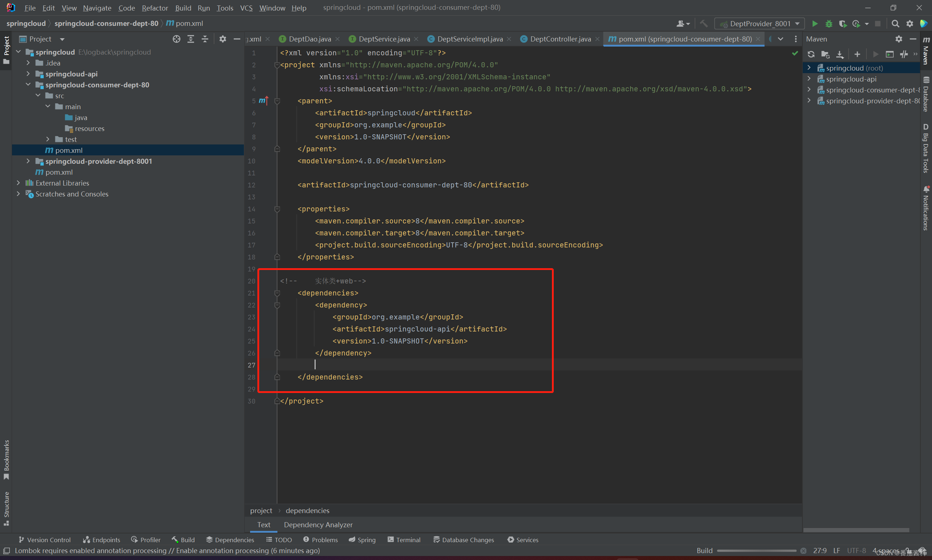
Task: Click Execute Maven Goal icon
Action: [x=890, y=54]
